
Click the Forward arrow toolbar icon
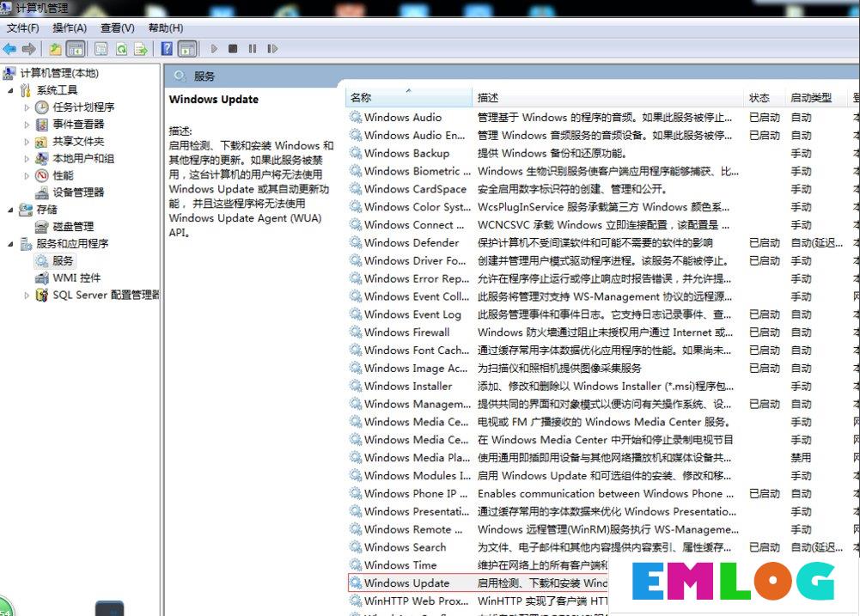coord(29,49)
